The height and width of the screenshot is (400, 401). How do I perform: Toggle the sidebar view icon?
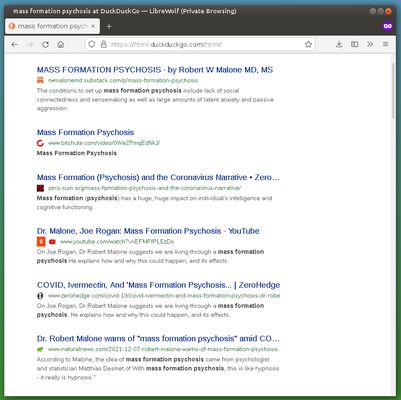(355, 44)
